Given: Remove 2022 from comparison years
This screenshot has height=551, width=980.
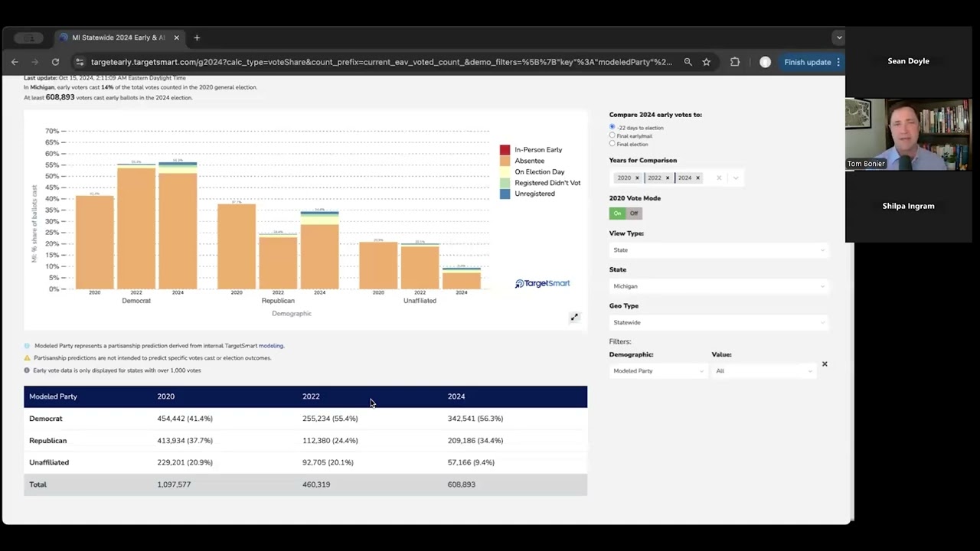Looking at the screenshot, I should tap(667, 178).
